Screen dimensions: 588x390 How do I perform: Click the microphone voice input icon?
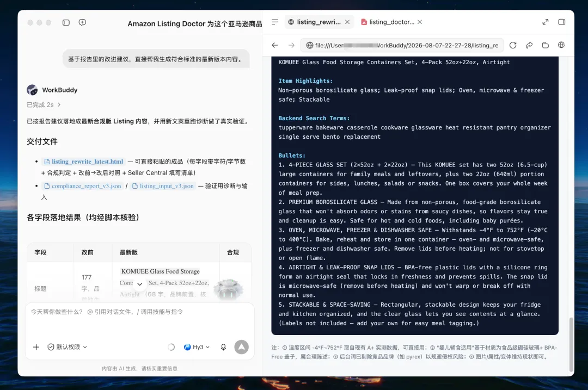[223, 347]
